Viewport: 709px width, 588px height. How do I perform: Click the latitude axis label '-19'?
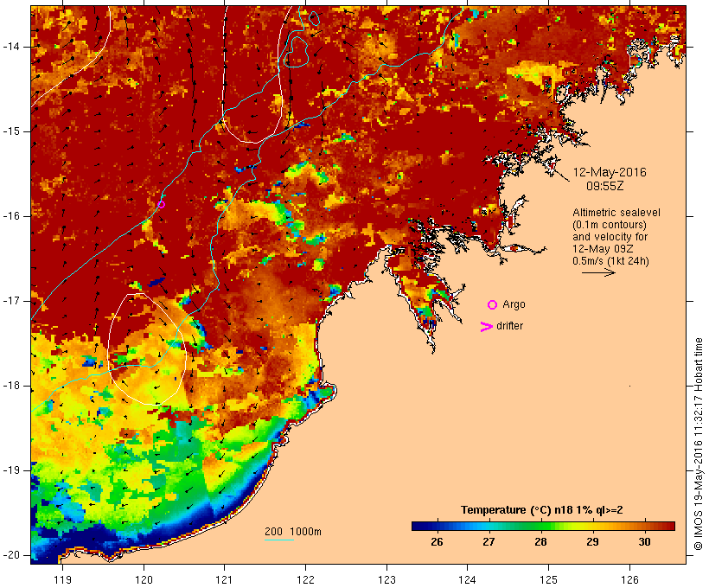11,470
